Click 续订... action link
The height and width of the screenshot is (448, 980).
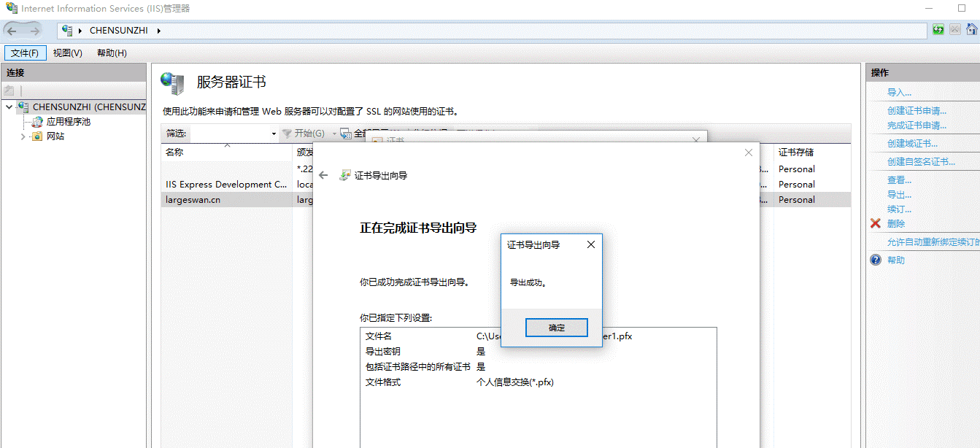coord(899,209)
